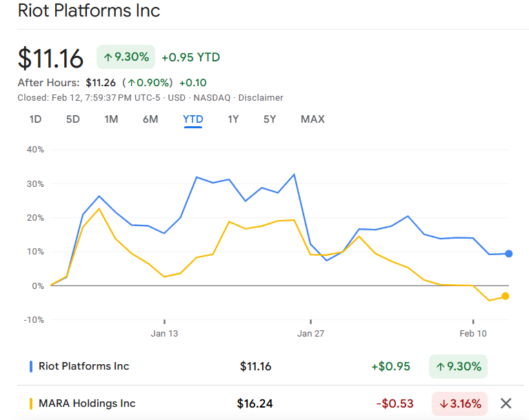529x420 pixels.
Task: Open the Disclaimer link
Action: click(261, 98)
